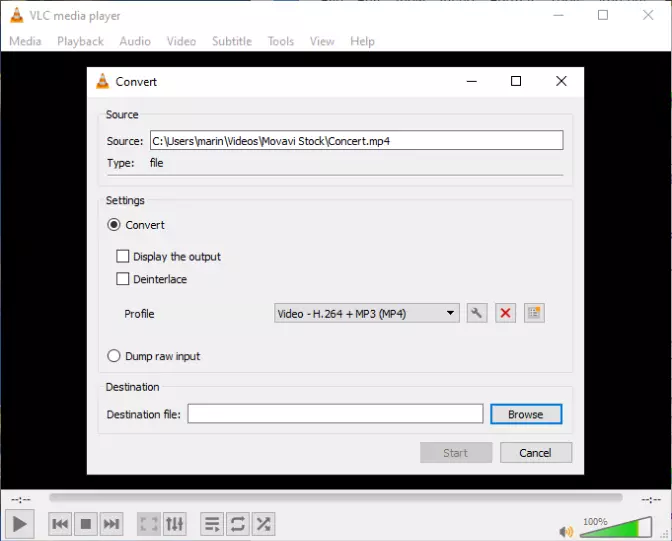
Task: Toggle fullscreen video in VLC
Action: pyautogui.click(x=149, y=524)
